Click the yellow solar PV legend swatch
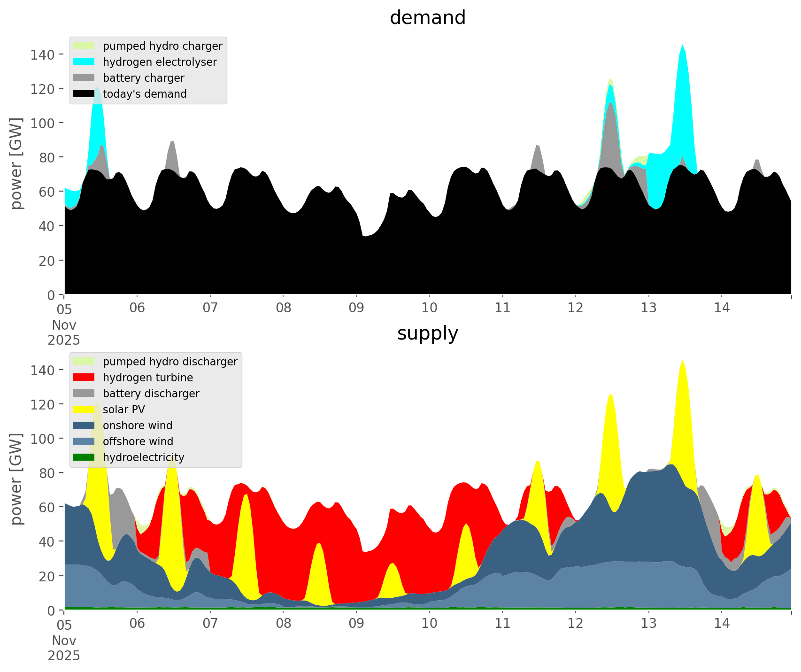The width and height of the screenshot is (801, 672). coord(84,409)
